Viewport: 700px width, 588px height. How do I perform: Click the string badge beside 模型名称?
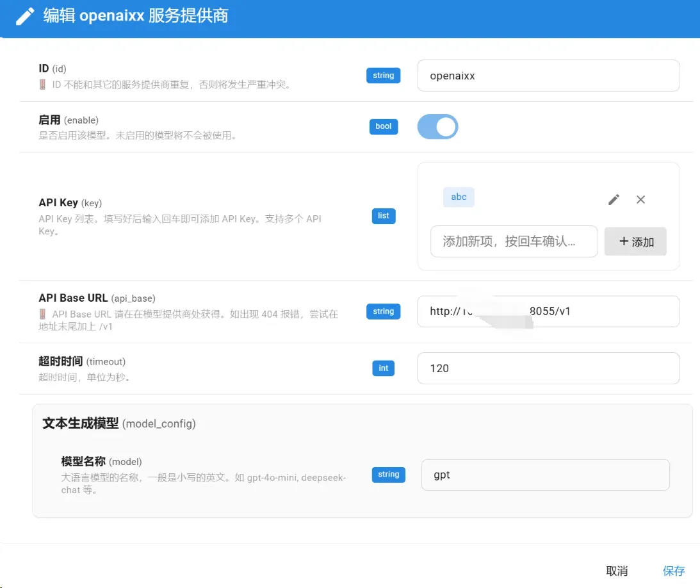388,475
